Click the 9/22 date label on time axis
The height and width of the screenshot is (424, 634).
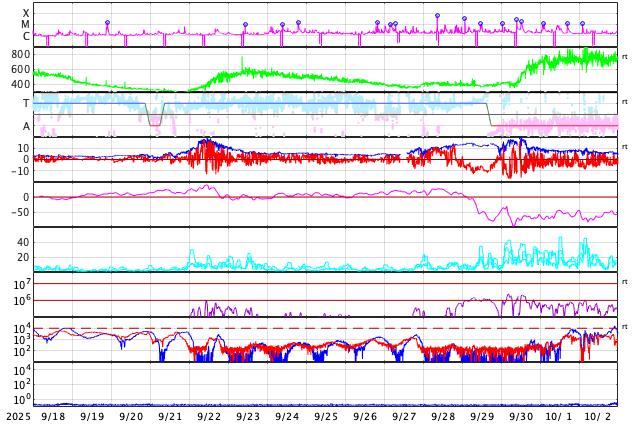(x=209, y=416)
